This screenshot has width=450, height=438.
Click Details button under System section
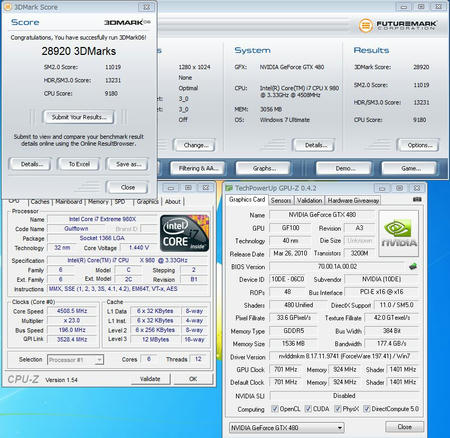point(314,145)
